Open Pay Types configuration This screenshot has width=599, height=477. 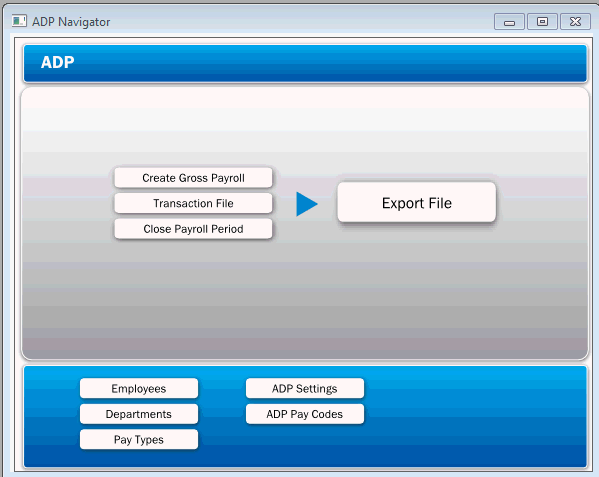pos(139,440)
